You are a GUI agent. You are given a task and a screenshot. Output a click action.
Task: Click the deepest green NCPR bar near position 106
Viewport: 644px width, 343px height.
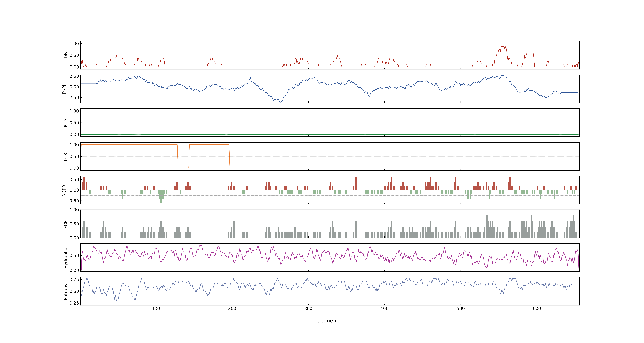(161, 196)
